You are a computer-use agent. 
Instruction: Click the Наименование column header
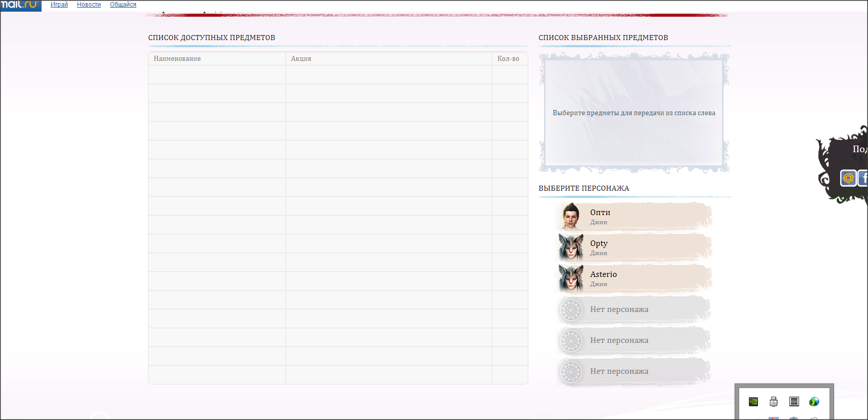[217, 58]
